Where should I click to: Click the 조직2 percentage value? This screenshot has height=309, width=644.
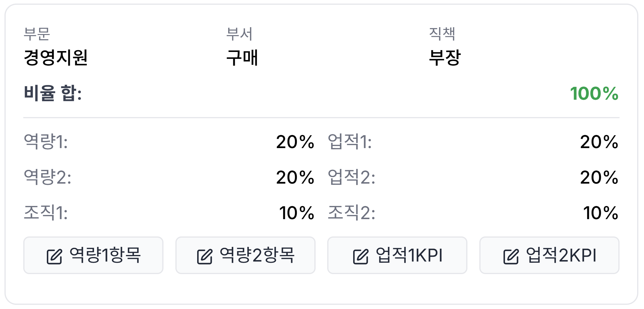[600, 213]
